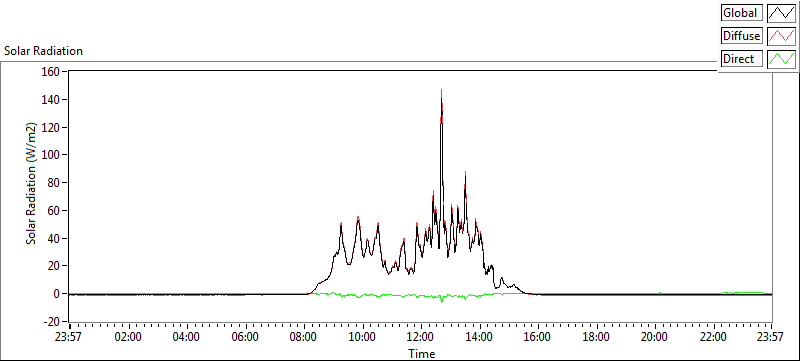Click the -20 y-axis minimum value
Viewport: 800px width, 361px height.
[x=51, y=321]
